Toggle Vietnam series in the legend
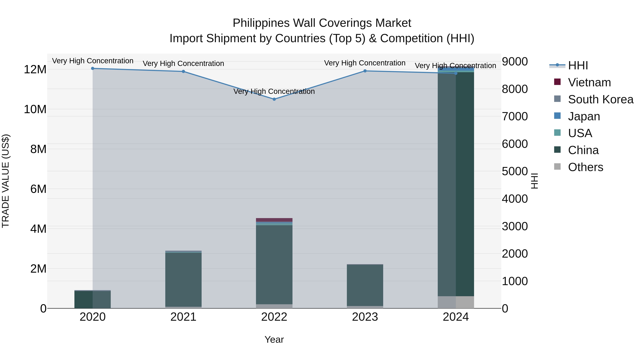The height and width of the screenshot is (362, 644). [x=582, y=82]
